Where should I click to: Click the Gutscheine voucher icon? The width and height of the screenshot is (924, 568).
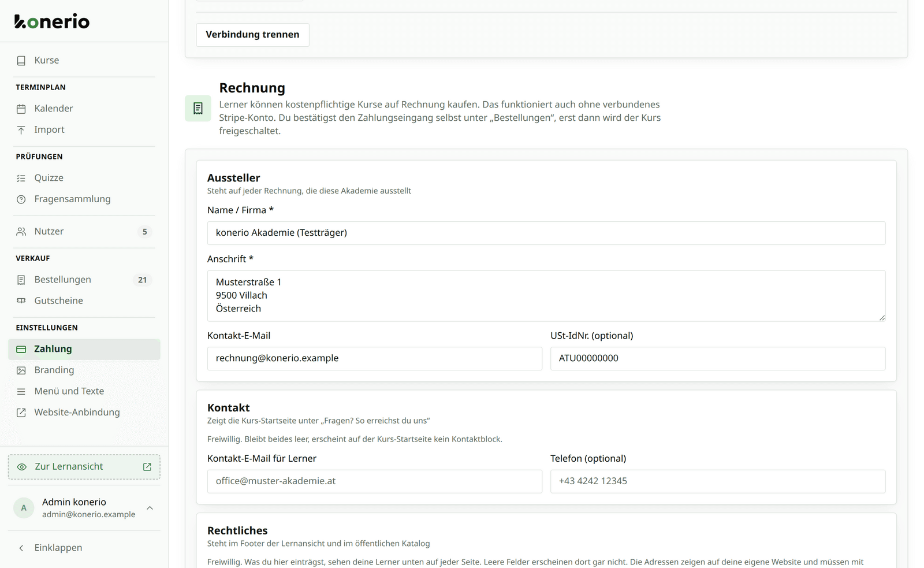[21, 301]
